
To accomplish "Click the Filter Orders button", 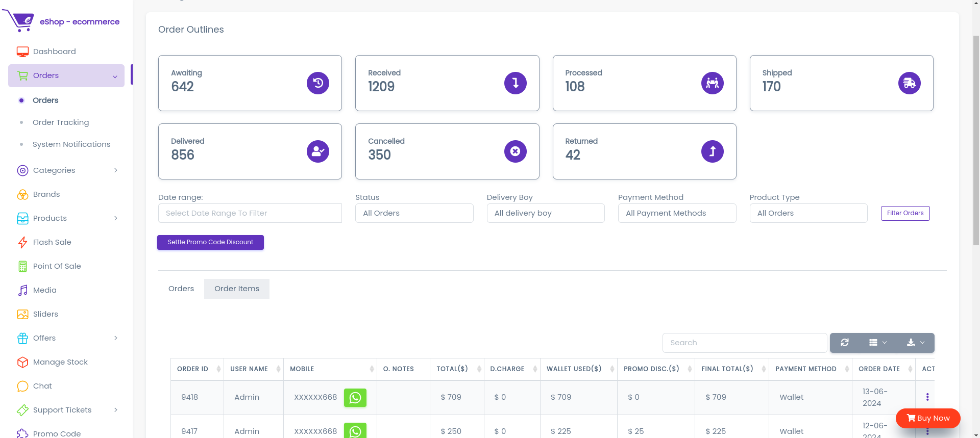I will [905, 213].
